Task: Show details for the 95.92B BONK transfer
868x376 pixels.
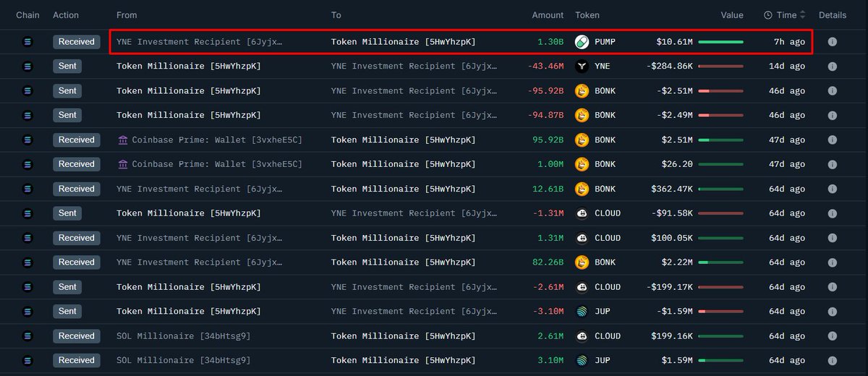Action: click(832, 140)
